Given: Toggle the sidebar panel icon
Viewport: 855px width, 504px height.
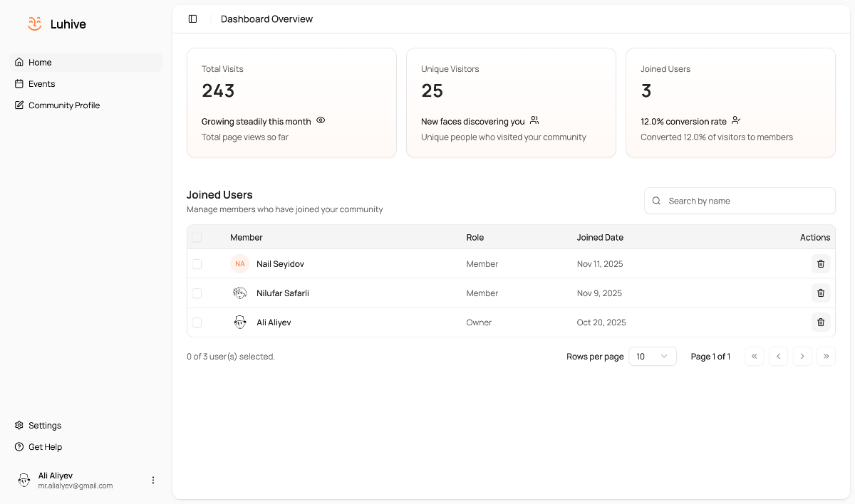Looking at the screenshot, I should [x=192, y=19].
